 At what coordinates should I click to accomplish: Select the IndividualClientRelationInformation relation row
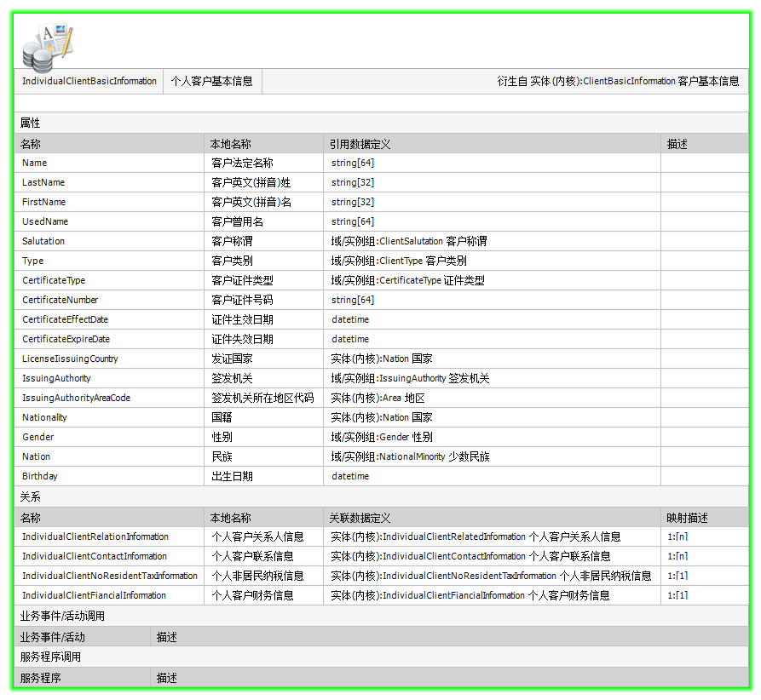tap(382, 536)
